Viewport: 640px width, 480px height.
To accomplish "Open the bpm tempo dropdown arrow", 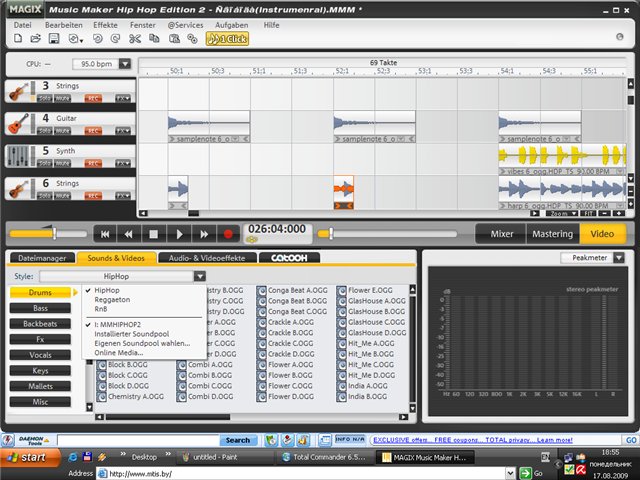I will (x=124, y=64).
